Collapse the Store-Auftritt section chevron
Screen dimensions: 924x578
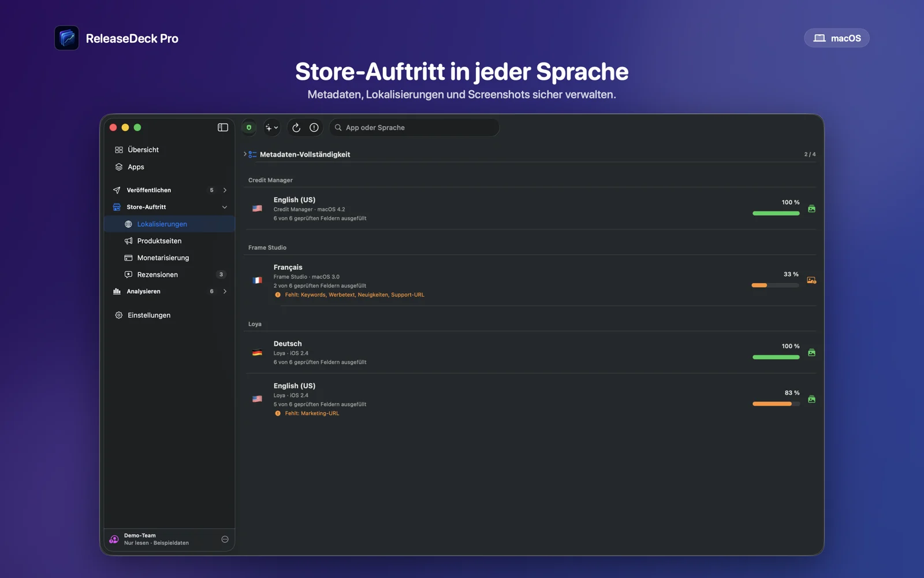pyautogui.click(x=225, y=207)
